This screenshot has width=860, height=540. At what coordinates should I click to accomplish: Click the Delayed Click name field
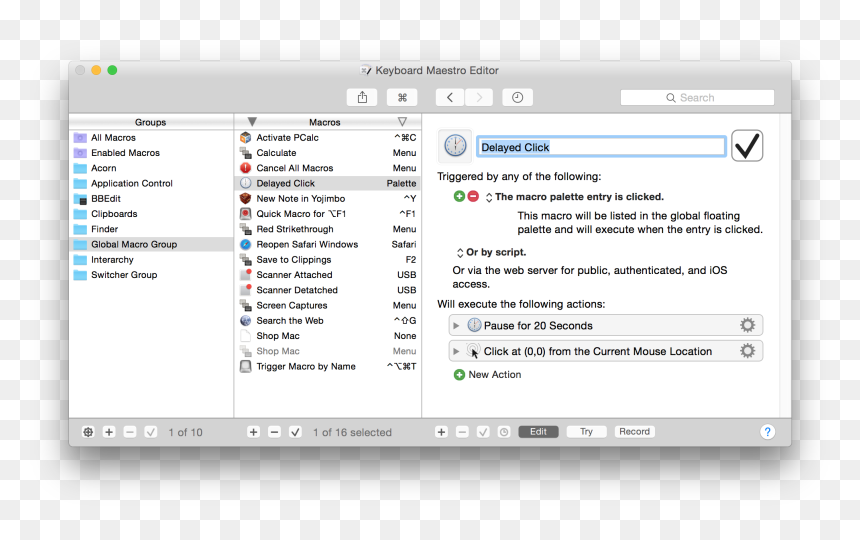coord(601,147)
